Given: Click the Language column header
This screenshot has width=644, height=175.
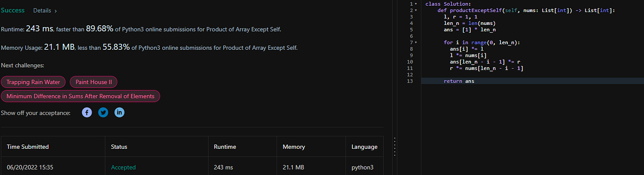Looking at the screenshot, I should point(364,147).
